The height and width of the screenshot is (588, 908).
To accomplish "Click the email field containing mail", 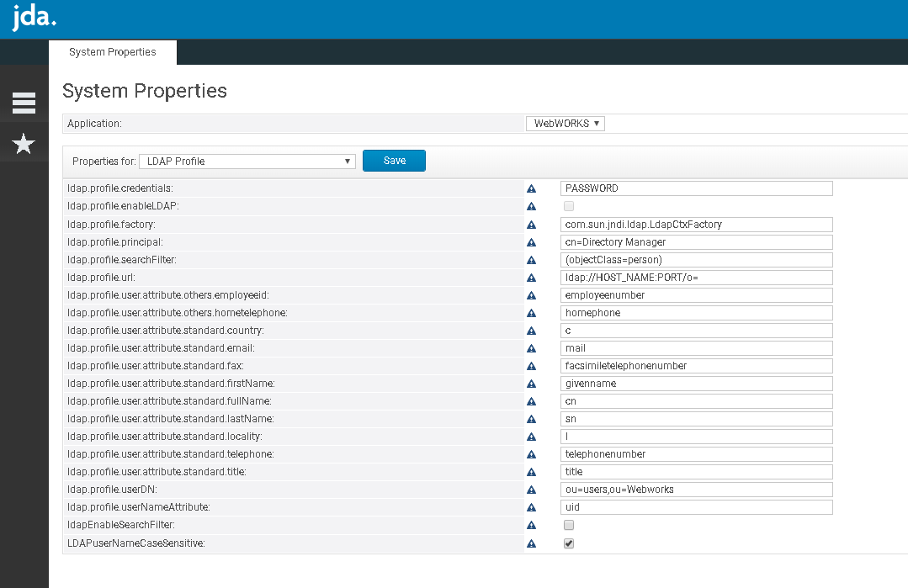I will [x=697, y=348].
